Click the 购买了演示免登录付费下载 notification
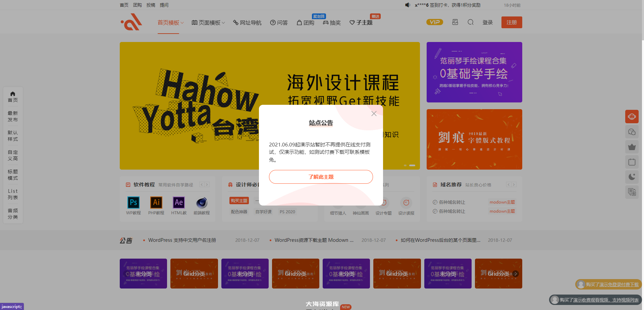Screen dimensions: 644x310 608,284
